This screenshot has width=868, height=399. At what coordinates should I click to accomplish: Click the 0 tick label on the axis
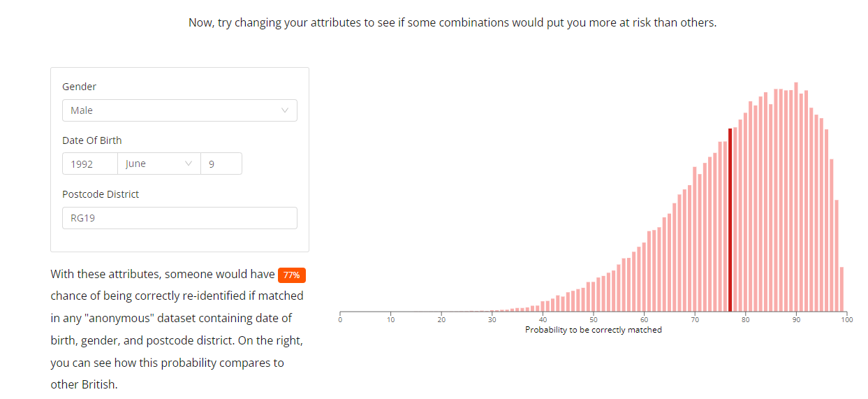pyautogui.click(x=340, y=320)
